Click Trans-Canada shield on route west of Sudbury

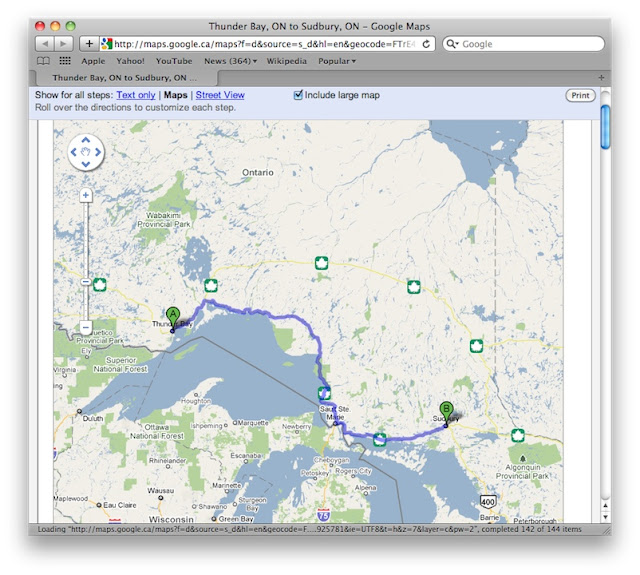click(x=380, y=440)
